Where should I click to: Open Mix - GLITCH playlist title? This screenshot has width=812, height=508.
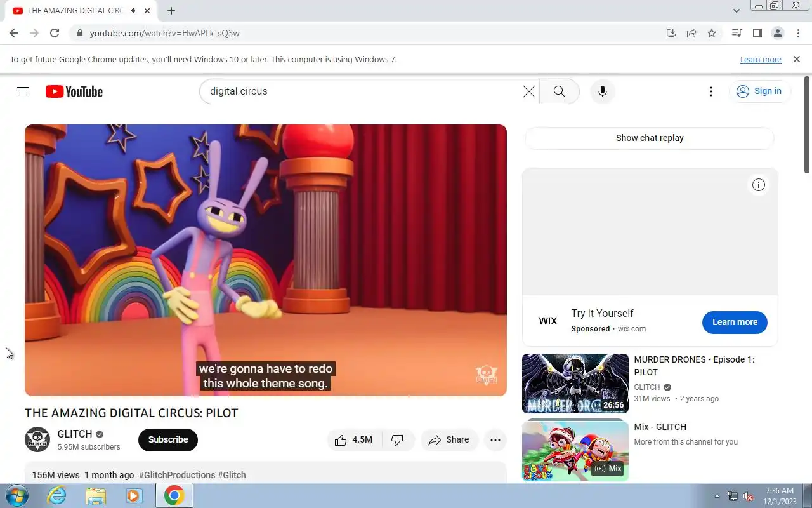660,427
